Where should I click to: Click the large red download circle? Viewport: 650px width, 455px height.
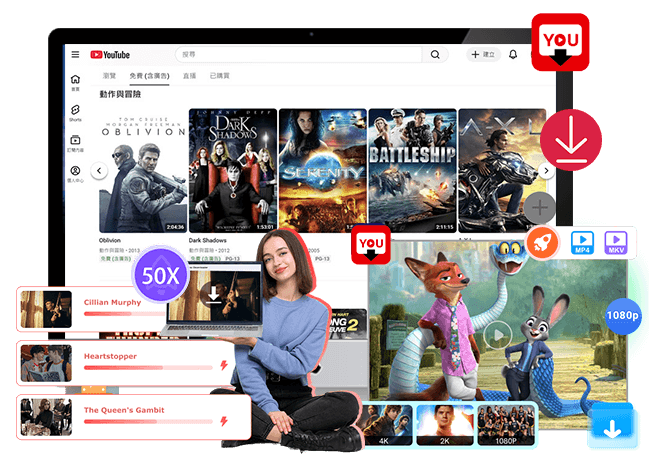coord(571,140)
